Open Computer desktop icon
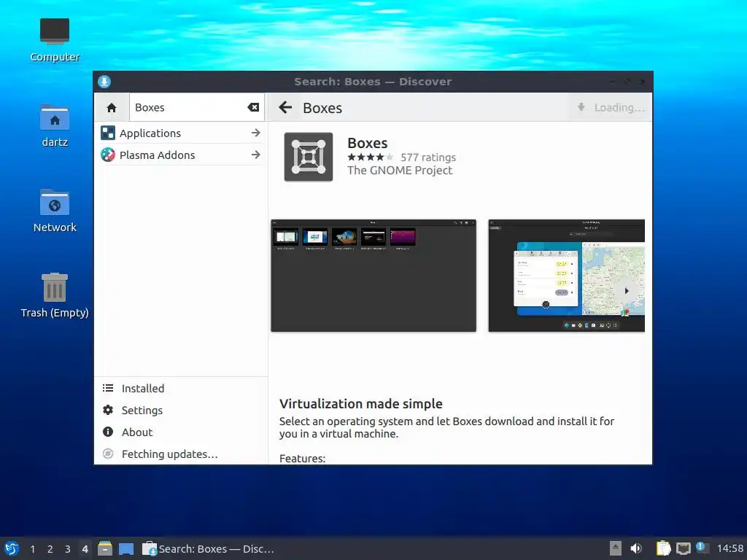Image resolution: width=747 pixels, height=560 pixels. (55, 40)
